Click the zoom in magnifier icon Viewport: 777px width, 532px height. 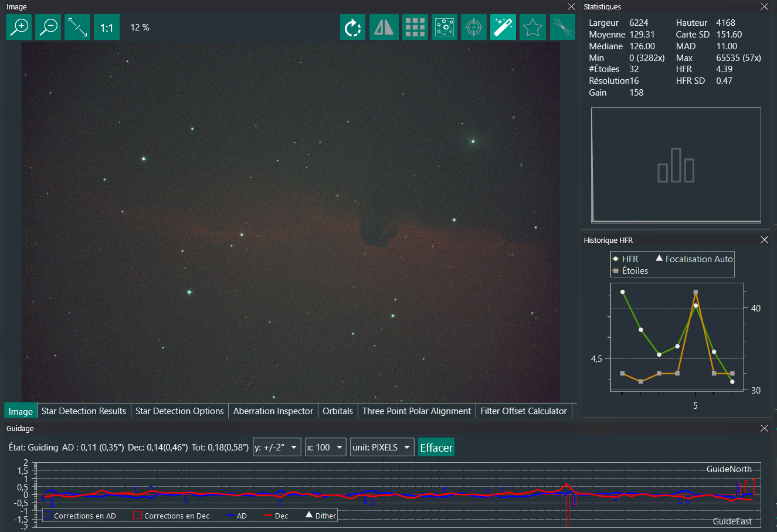pos(19,27)
